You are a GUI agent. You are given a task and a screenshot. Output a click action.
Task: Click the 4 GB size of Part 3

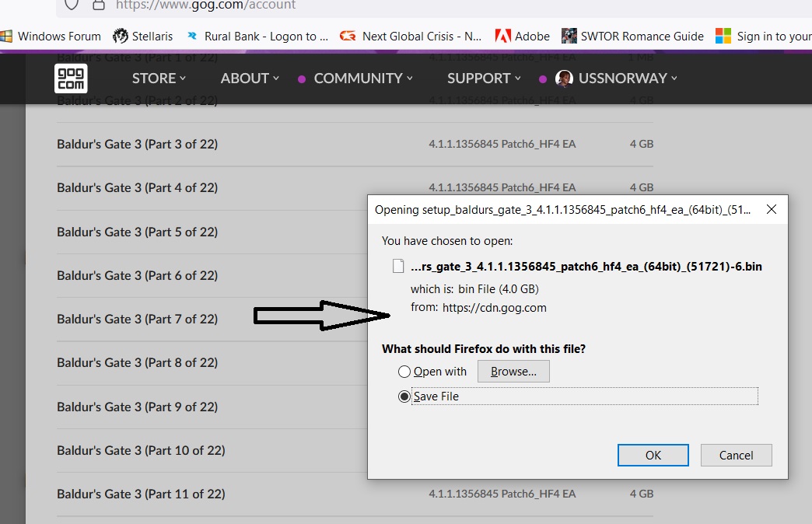point(642,144)
